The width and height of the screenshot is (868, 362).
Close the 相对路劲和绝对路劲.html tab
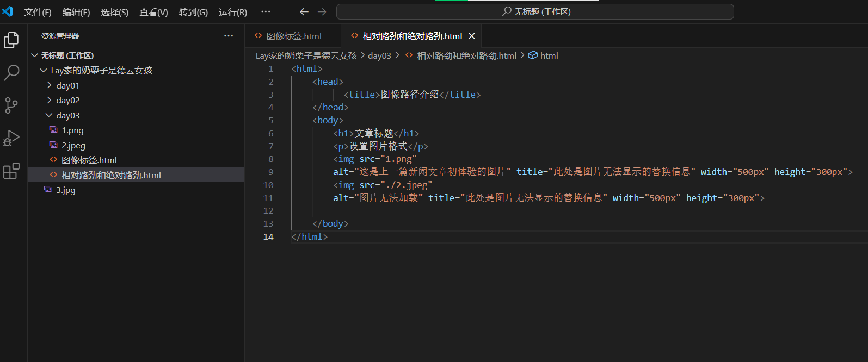point(472,36)
